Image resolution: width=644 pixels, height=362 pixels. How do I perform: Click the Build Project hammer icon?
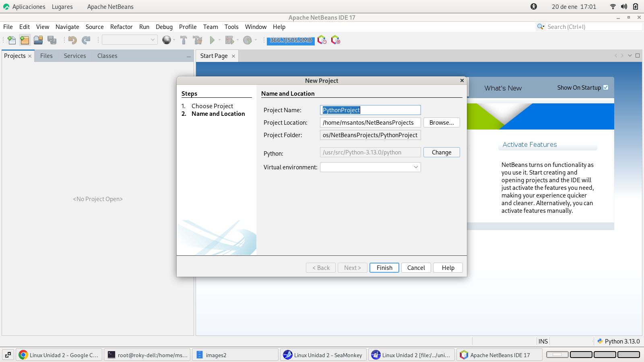click(184, 40)
